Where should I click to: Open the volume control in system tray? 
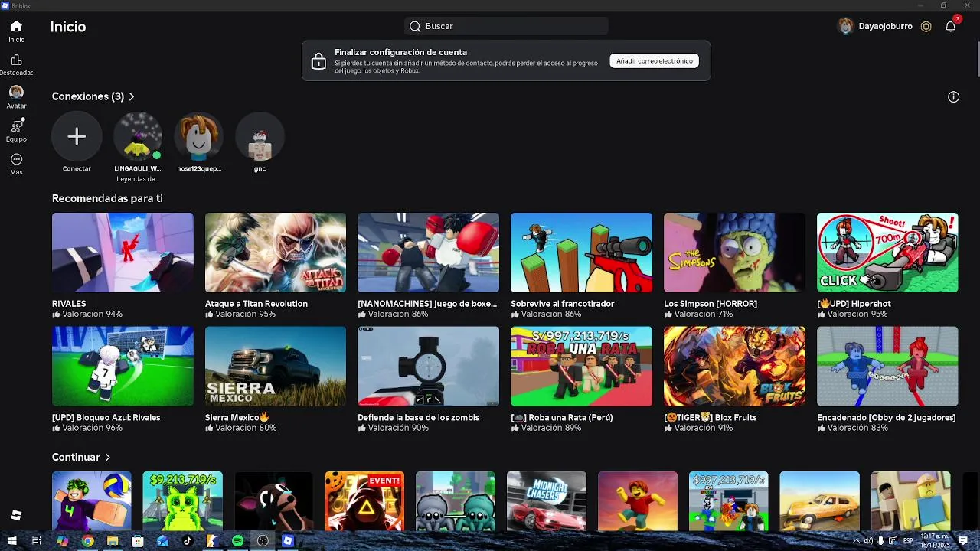(x=868, y=541)
